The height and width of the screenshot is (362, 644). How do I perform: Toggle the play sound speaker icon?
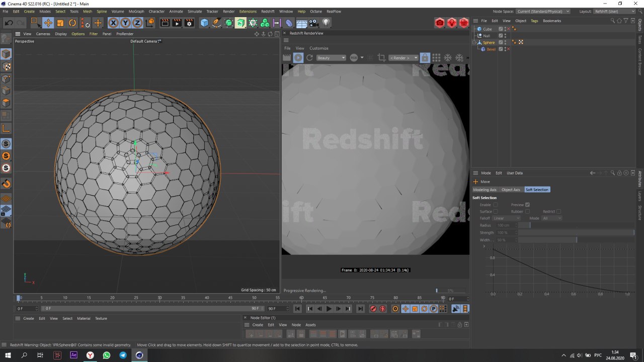point(455,309)
